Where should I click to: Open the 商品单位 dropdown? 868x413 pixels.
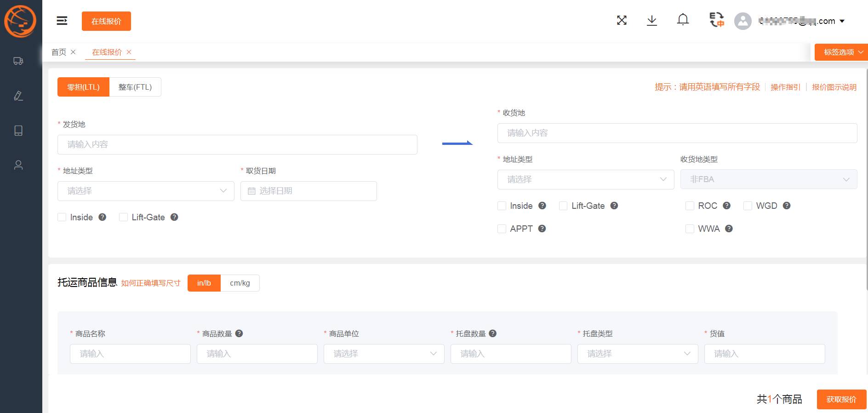tap(383, 354)
